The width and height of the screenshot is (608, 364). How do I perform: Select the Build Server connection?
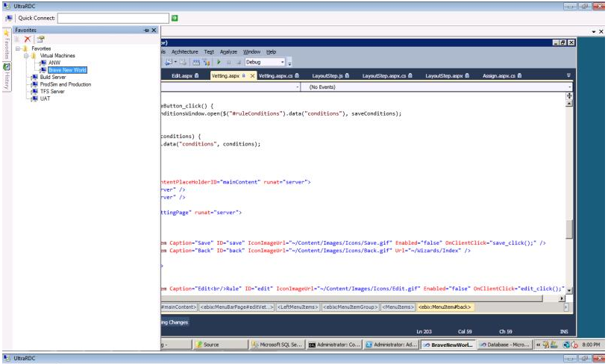[53, 77]
